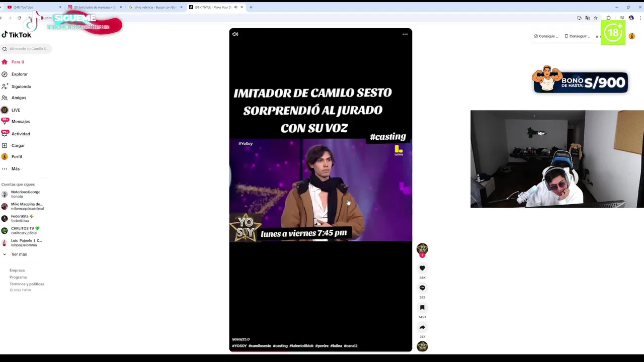Click the video progress bar at the bottom
This screenshot has width=644, height=362.
click(320, 351)
